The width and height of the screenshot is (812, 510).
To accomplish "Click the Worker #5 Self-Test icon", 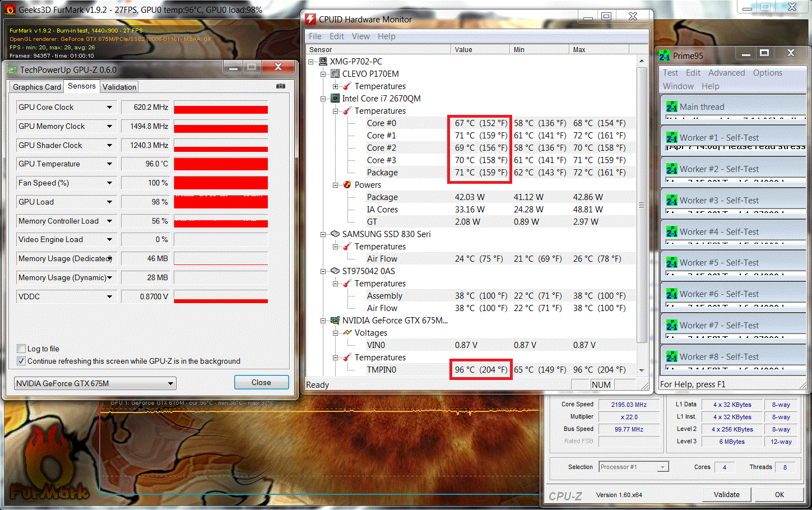I will (672, 263).
